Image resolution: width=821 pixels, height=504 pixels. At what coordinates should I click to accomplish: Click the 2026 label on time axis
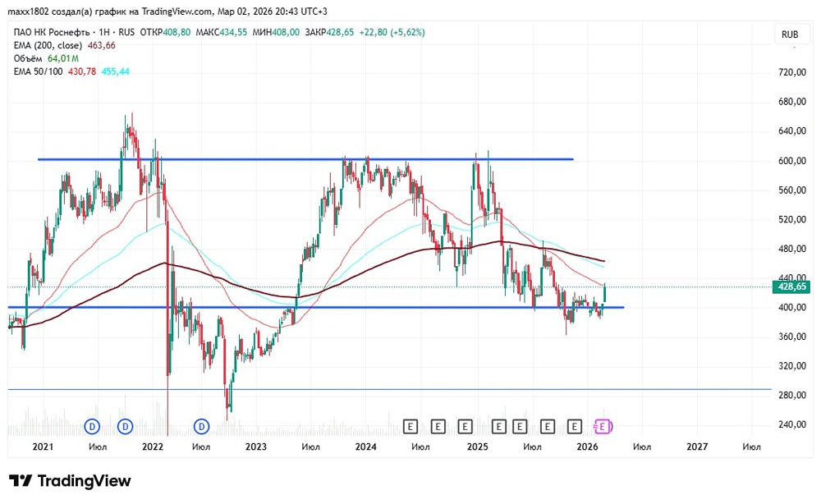587,447
